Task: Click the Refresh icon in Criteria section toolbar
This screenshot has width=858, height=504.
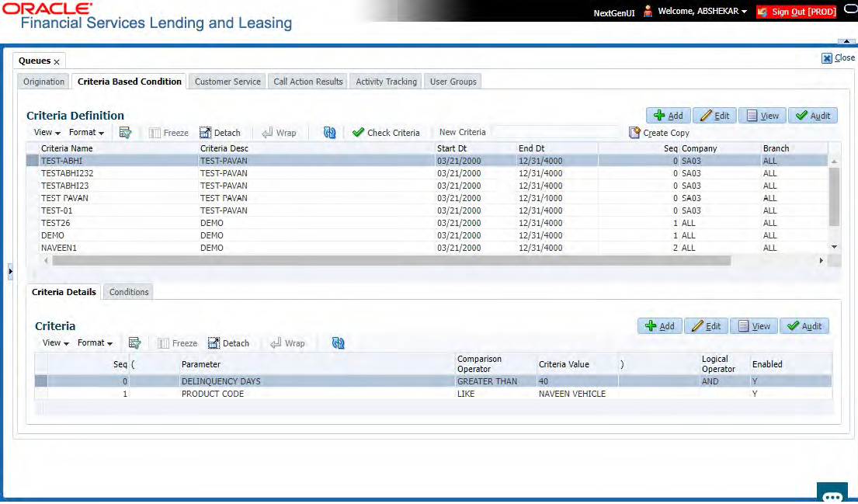Action: (x=338, y=343)
